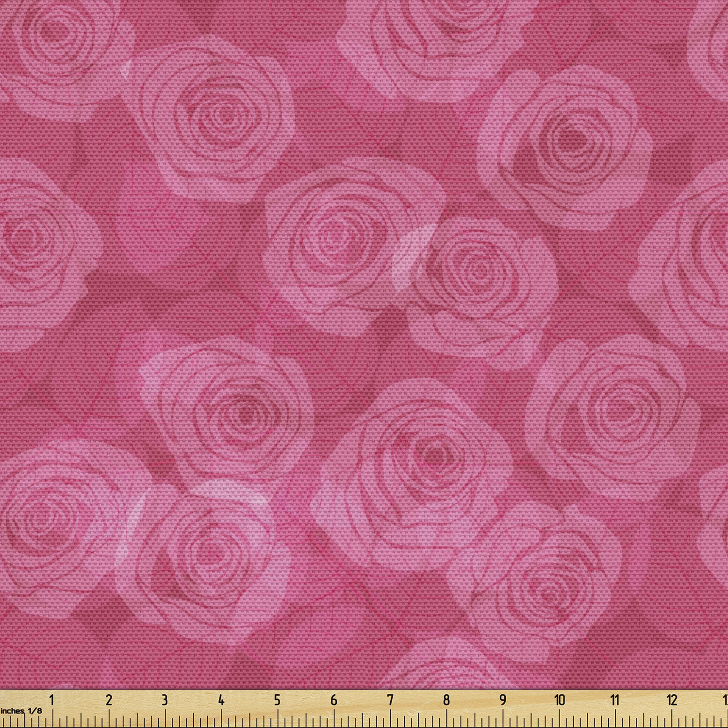Screen dimensions: 728x728
Task: Click the number 3 on the ruler
Action: pos(165,700)
